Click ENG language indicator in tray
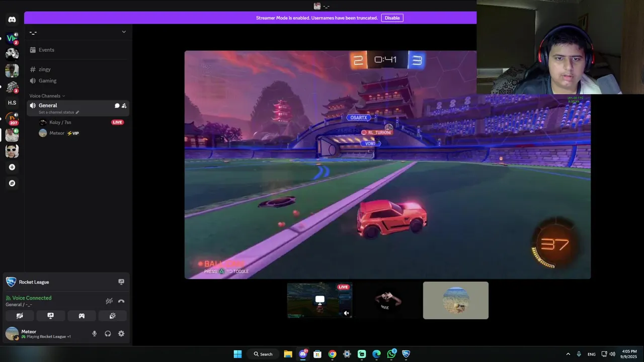644x362 pixels. (x=592, y=354)
